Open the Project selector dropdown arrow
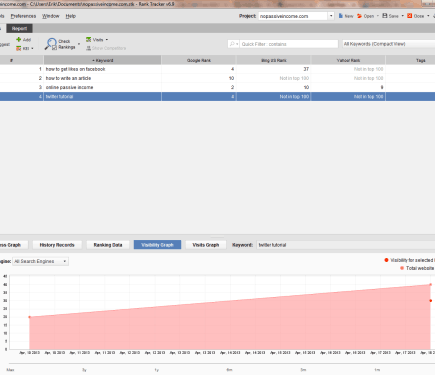This screenshot has width=435, height=375. tap(331, 16)
